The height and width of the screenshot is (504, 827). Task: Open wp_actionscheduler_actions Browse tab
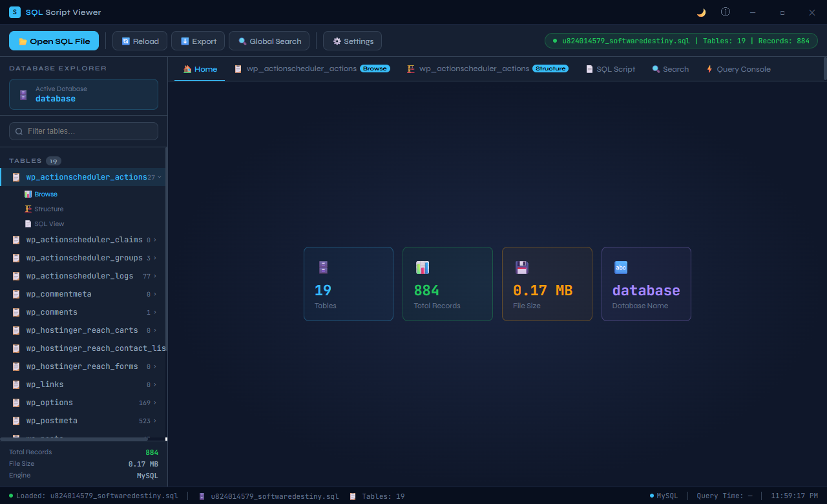[x=311, y=69]
